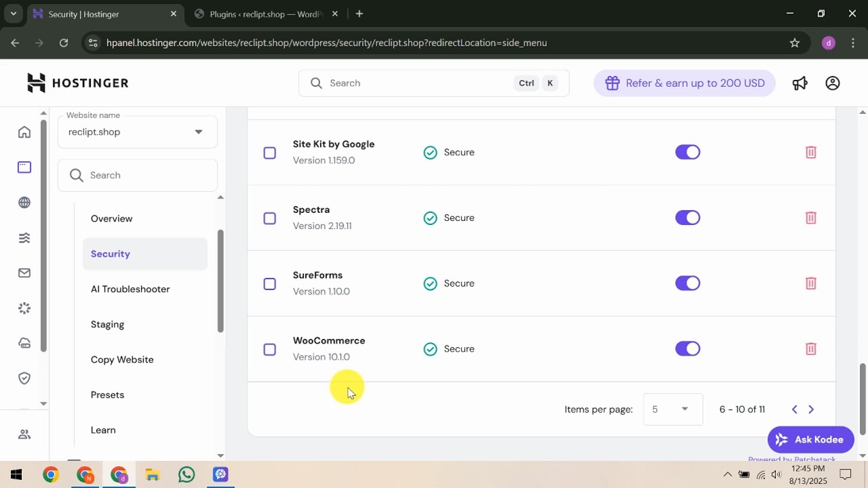This screenshot has height=488, width=868.
Task: Open Presets in the side menu
Action: pos(107,394)
